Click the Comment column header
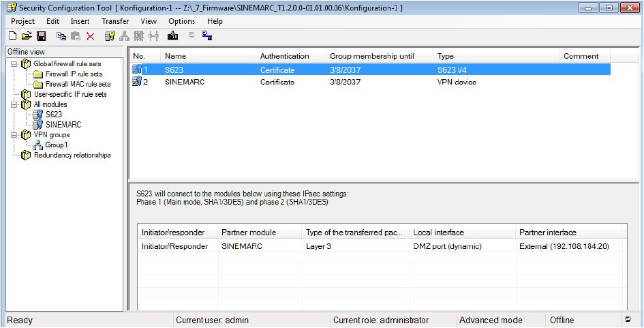Screen dimensions: 644x328 (585, 57)
